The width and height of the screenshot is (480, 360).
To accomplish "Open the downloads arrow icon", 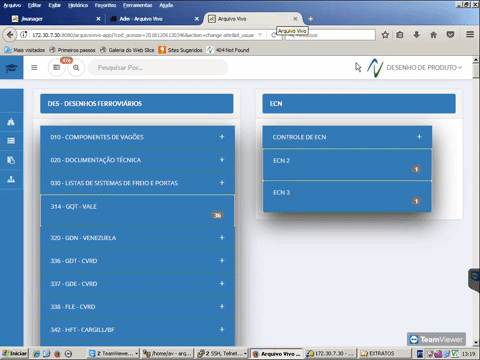I will point(417,35).
